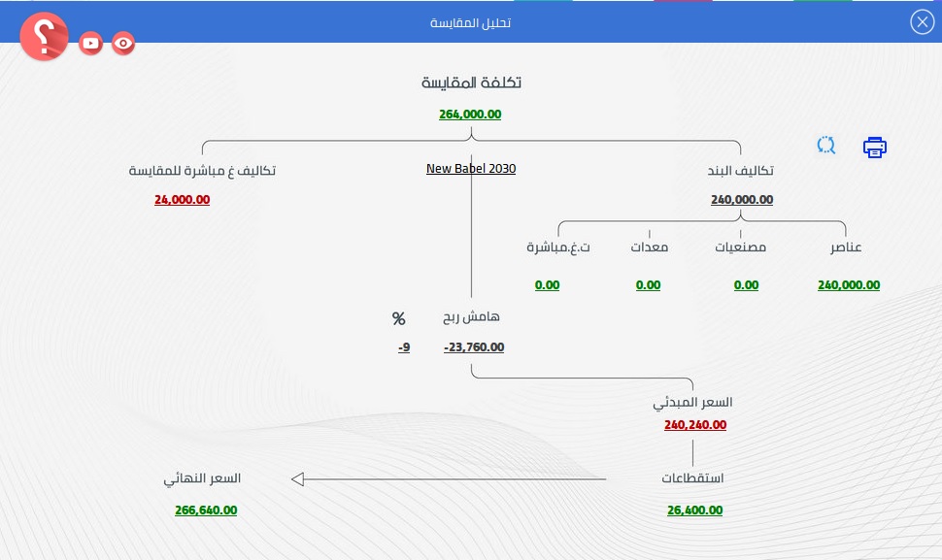Click the item costs value 240,000.00
942x560 pixels.
click(742, 200)
